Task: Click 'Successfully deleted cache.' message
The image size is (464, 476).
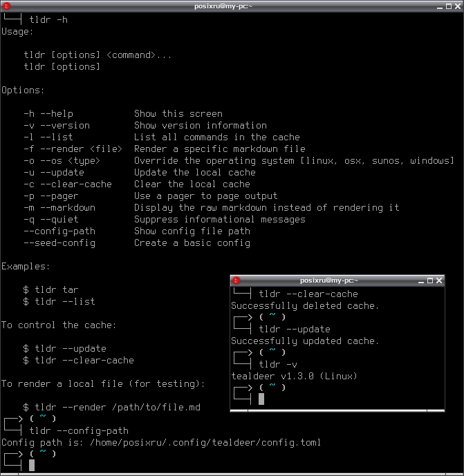Action: [x=305, y=306]
